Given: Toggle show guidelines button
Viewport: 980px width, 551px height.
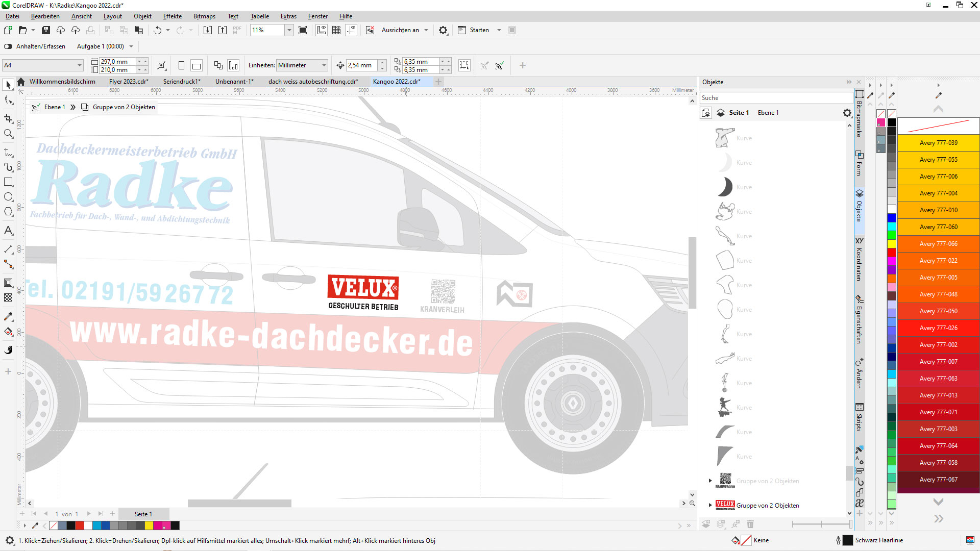Looking at the screenshot, I should coord(351,30).
